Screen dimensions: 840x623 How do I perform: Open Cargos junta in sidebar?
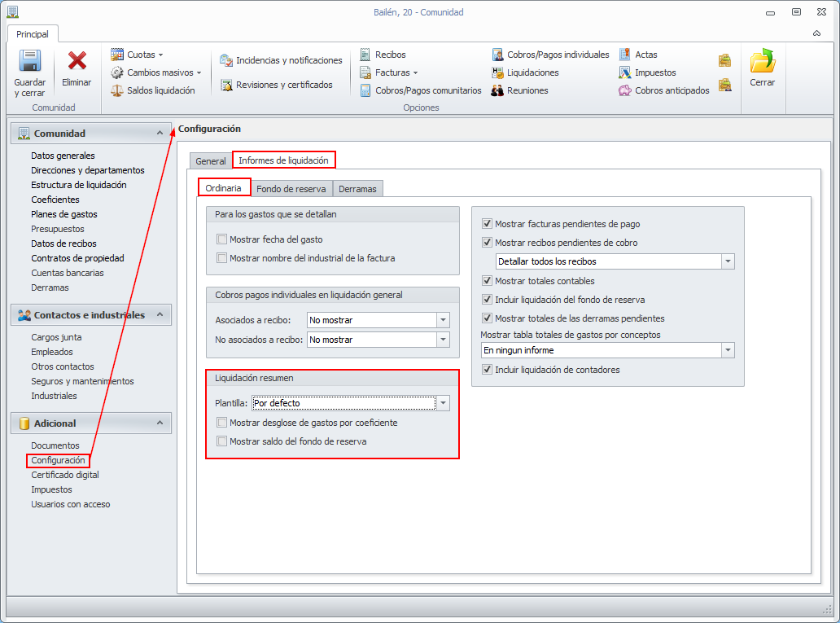tap(56, 337)
